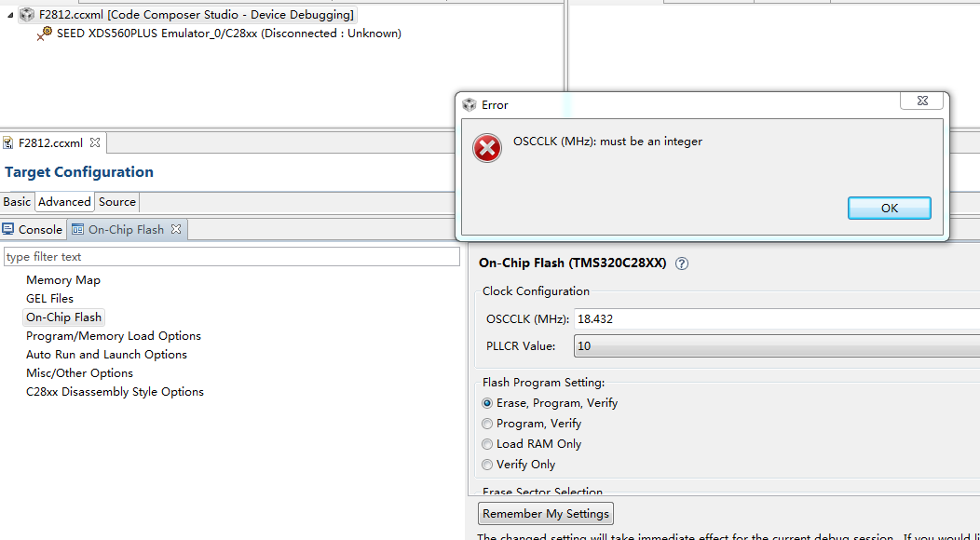This screenshot has width=980, height=540.
Task: Close the F2812.ccxml editor tab
Action: click(x=95, y=142)
